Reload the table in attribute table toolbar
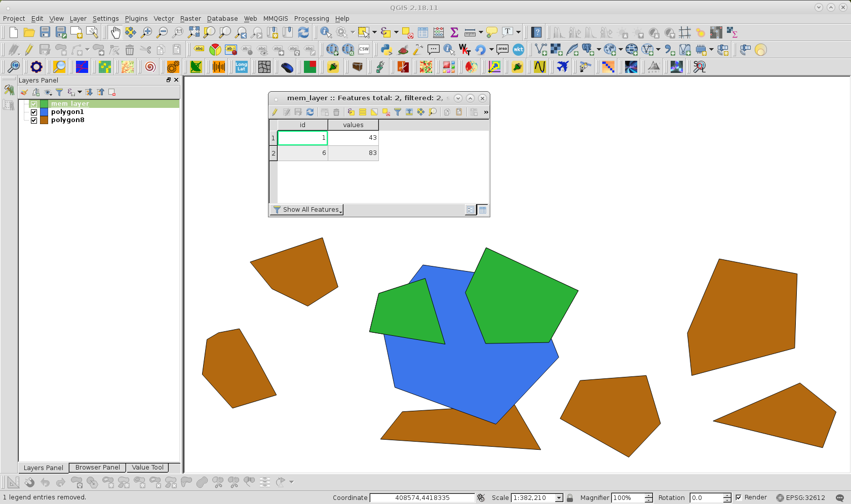The image size is (851, 504). (x=310, y=112)
